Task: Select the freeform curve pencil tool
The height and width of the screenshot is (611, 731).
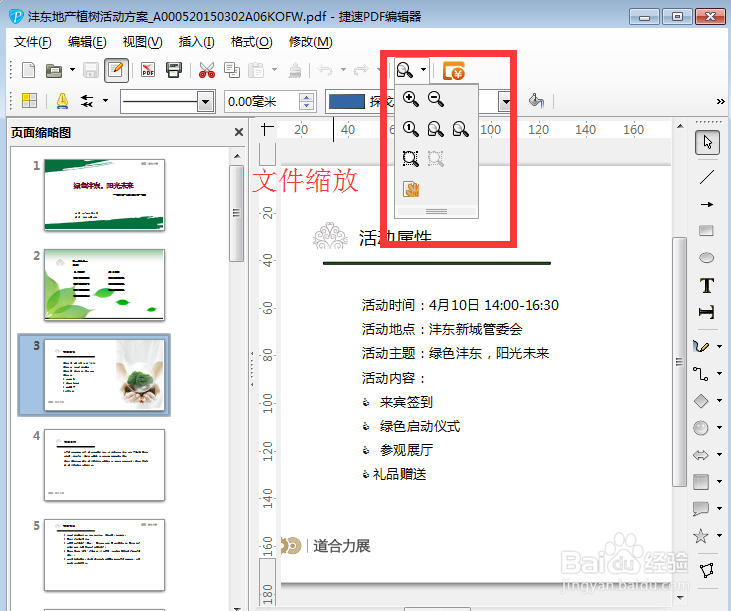Action: [x=701, y=346]
